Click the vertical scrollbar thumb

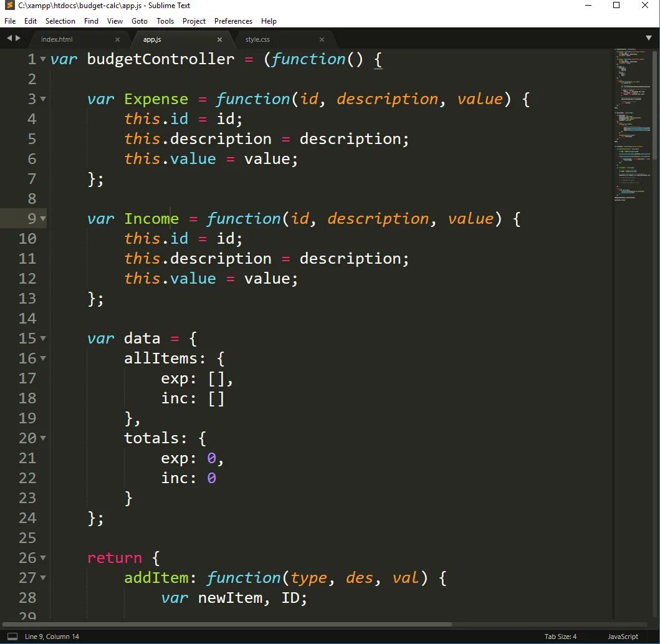tap(654, 104)
